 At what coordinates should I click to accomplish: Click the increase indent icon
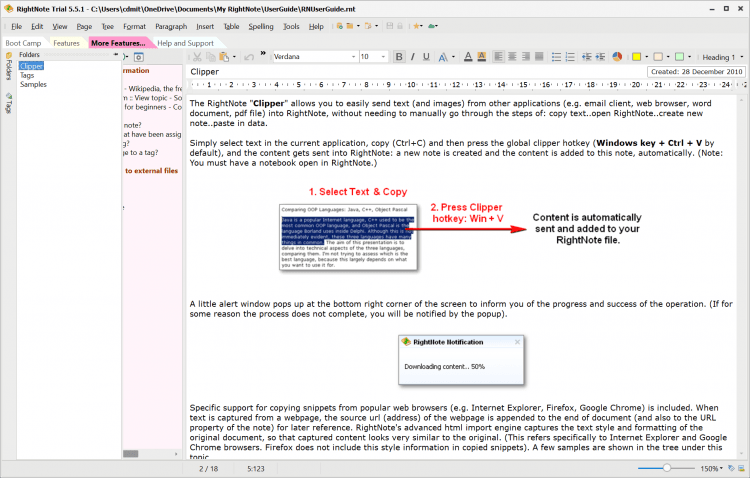click(600, 57)
